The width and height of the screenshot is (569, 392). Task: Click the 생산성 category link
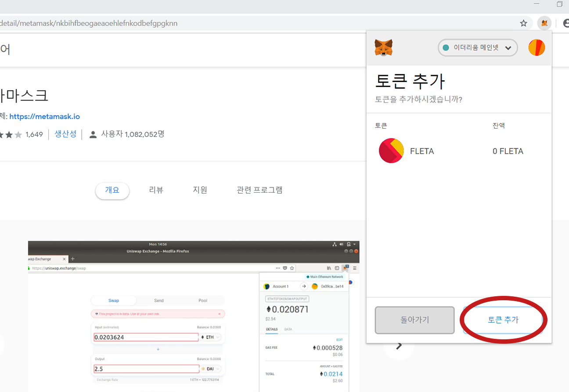click(65, 134)
